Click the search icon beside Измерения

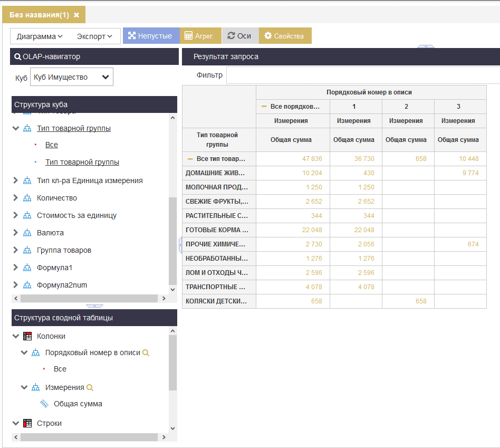(90, 388)
